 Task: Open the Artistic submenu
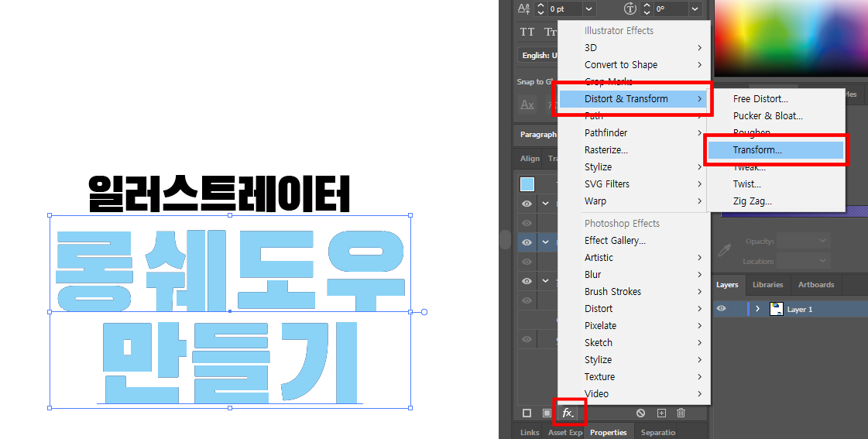tap(634, 257)
